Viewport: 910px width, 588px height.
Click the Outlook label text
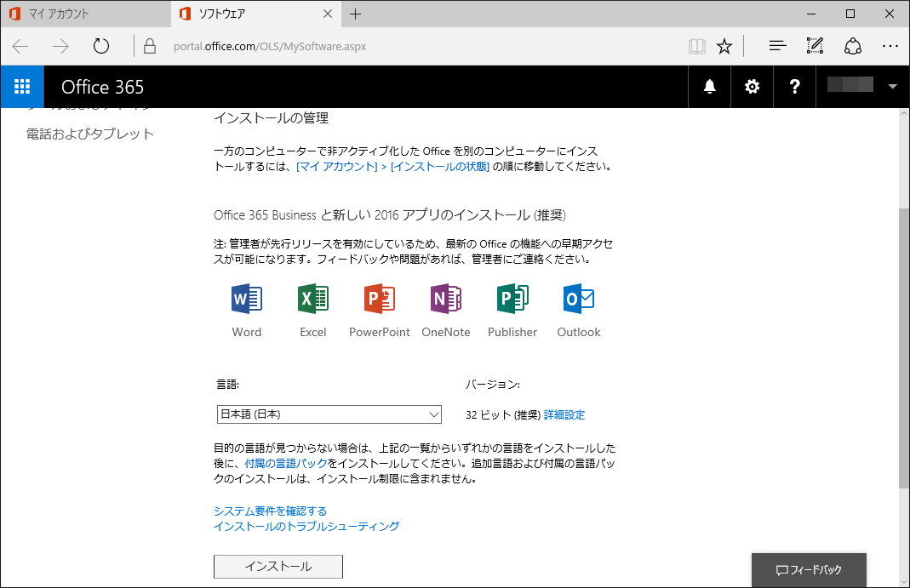coord(579,332)
